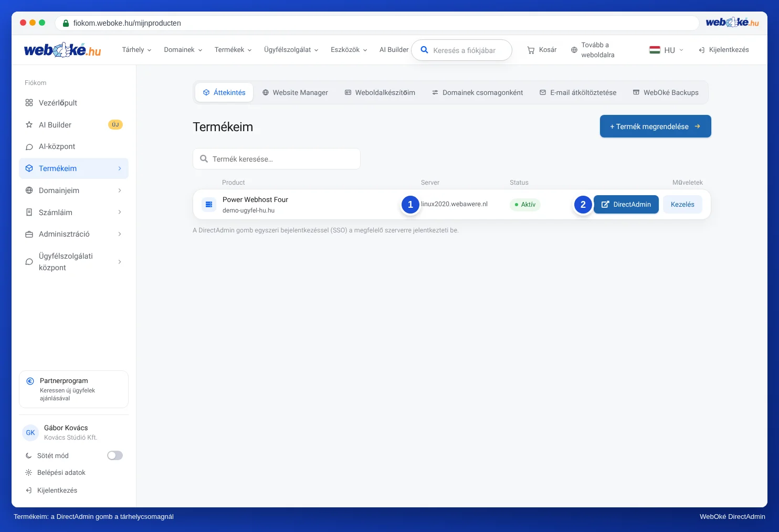
Task: Click the Kosár shopping cart icon
Action: (x=531, y=50)
